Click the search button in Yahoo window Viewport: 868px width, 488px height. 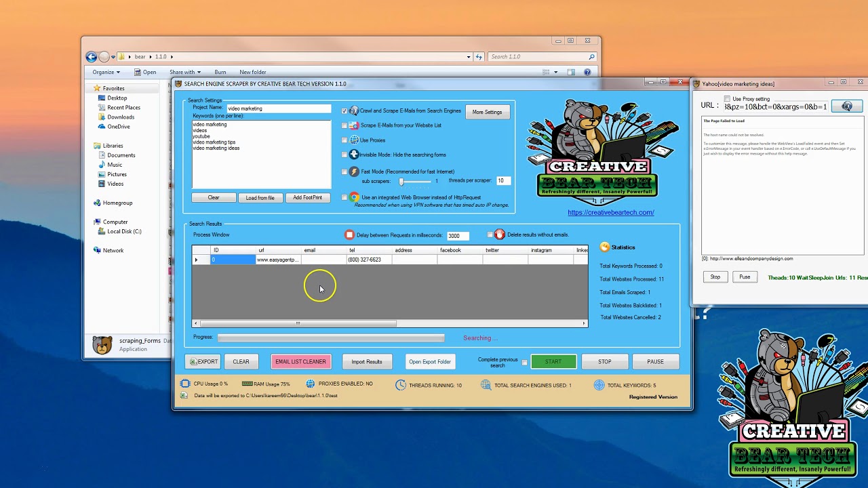(847, 106)
